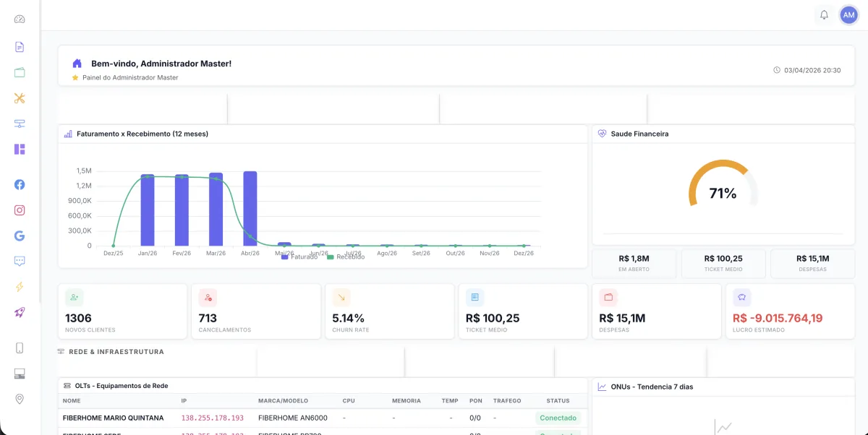Viewport: 868px width, 435px height.
Task: Click the Cancelamentos user-remove icon
Action: coord(208,297)
